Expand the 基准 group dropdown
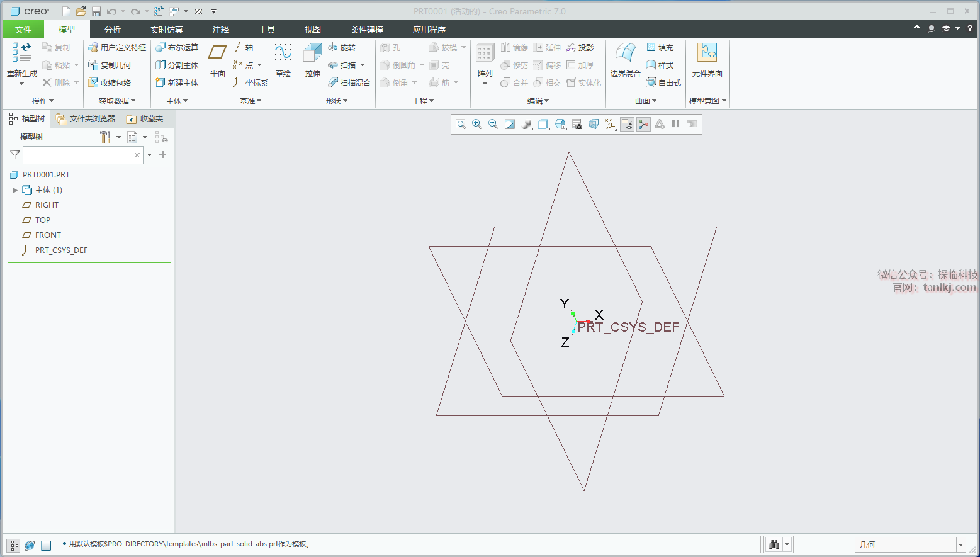 tap(250, 101)
